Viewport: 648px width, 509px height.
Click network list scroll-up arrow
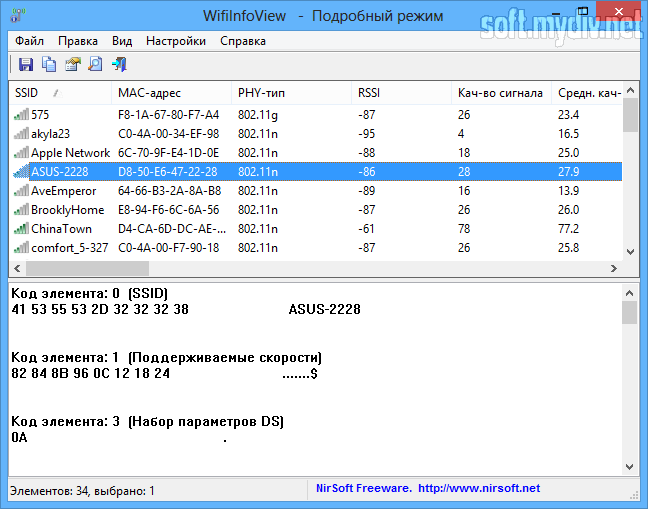[630, 90]
